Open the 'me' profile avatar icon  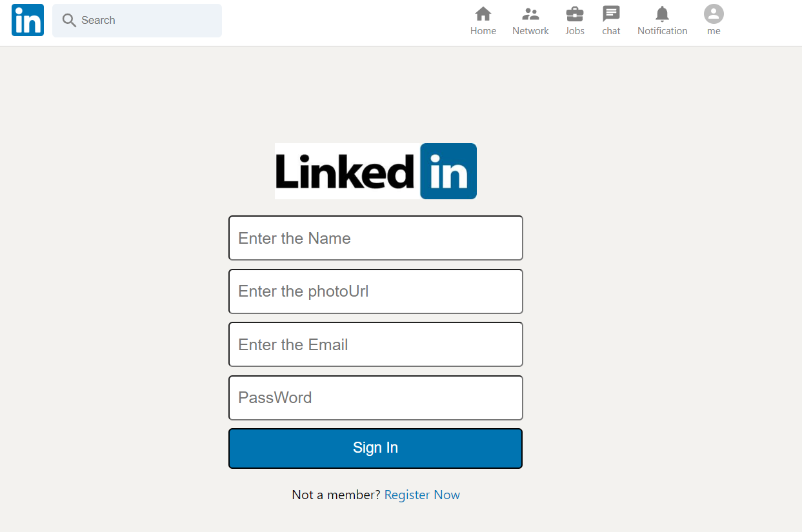[x=713, y=13]
